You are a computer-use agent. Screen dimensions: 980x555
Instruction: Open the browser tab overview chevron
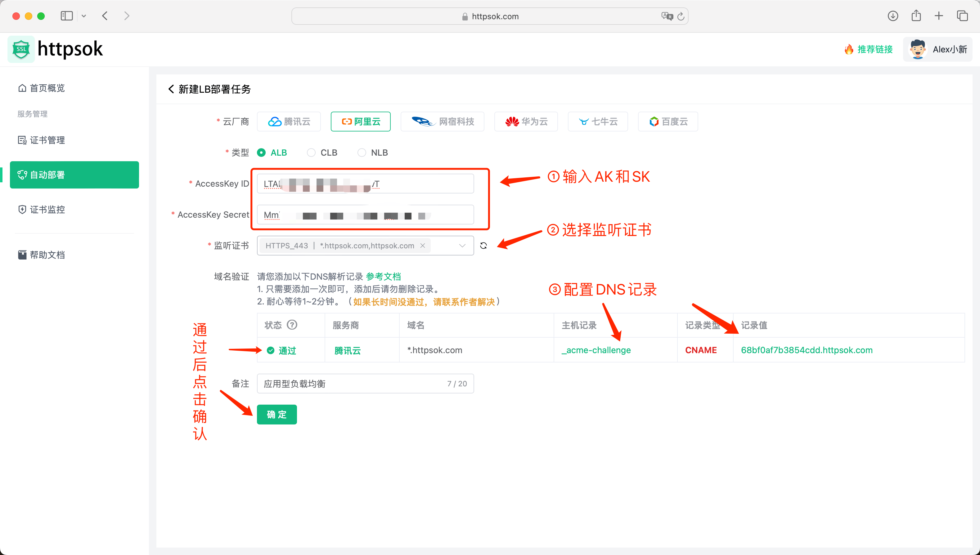pos(84,16)
